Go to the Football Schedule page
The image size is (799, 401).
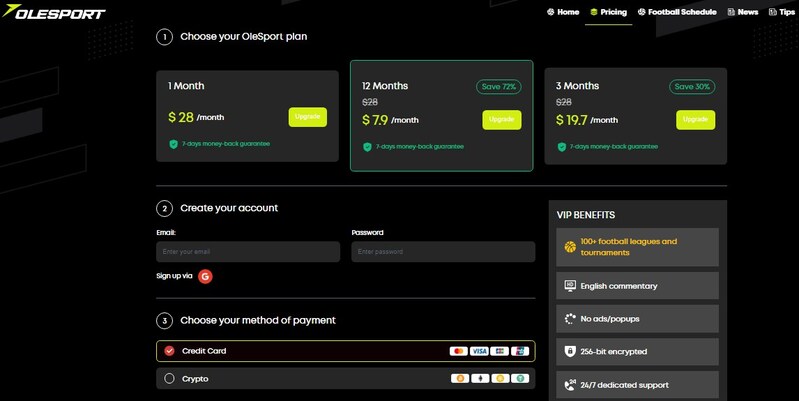(x=676, y=12)
